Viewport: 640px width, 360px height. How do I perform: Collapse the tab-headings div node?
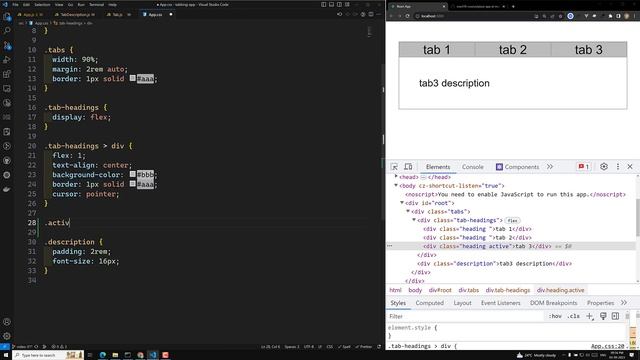click(x=414, y=220)
